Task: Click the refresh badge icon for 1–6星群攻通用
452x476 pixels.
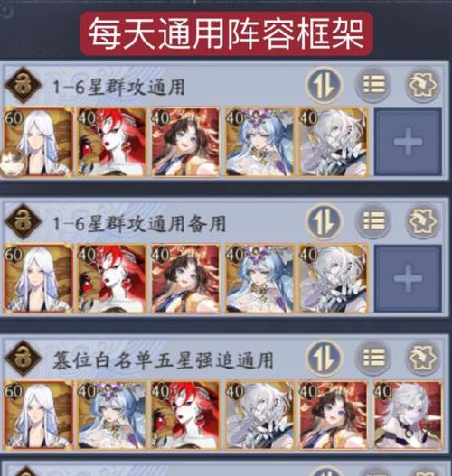Action: (423, 85)
